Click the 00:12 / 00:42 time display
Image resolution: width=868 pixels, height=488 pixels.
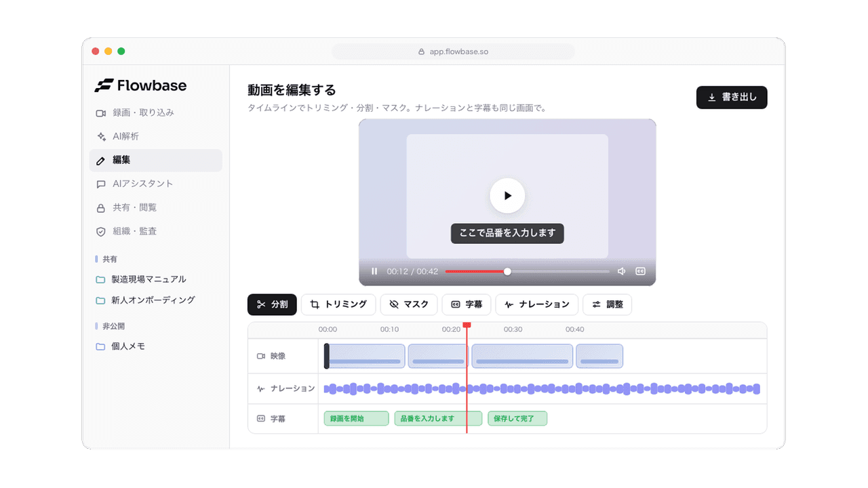point(412,271)
